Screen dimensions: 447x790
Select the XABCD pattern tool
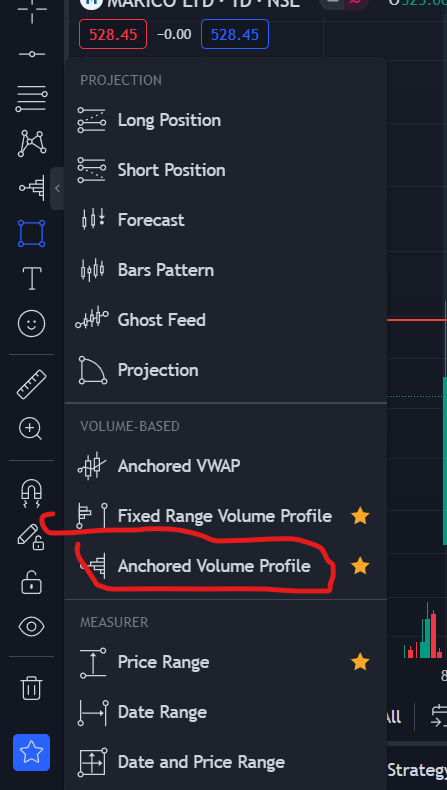coord(32,143)
